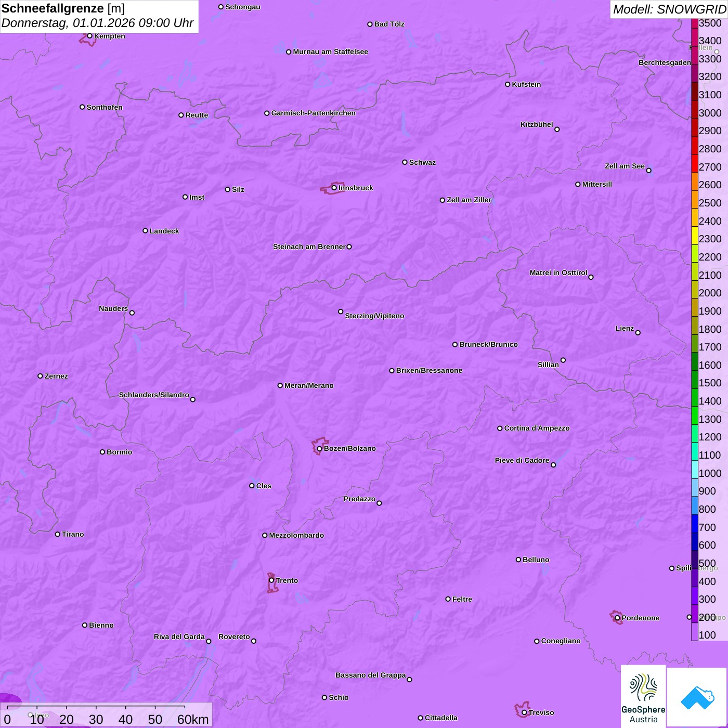Click the "Sterzing/Vipiteno" label
Screen dimensions: 728x728
374,316
